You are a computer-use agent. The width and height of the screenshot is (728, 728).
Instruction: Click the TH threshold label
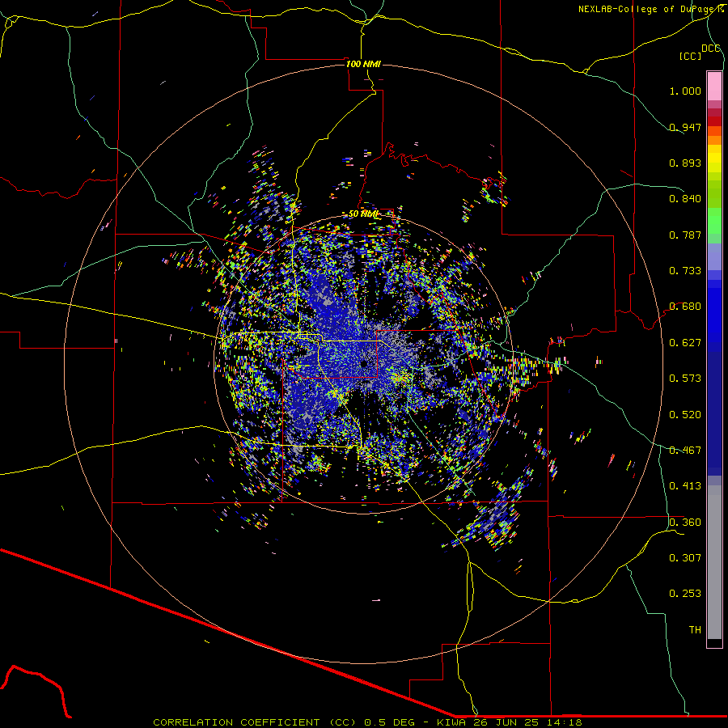(695, 630)
